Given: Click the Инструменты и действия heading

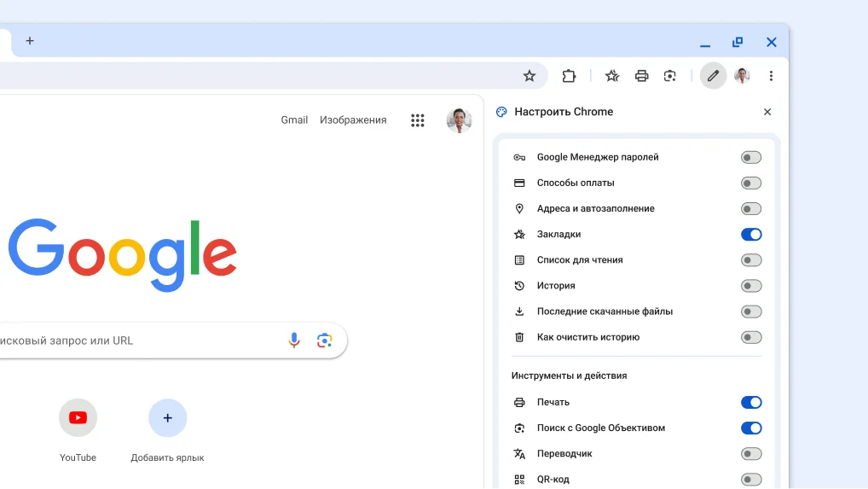Looking at the screenshot, I should click(x=569, y=375).
